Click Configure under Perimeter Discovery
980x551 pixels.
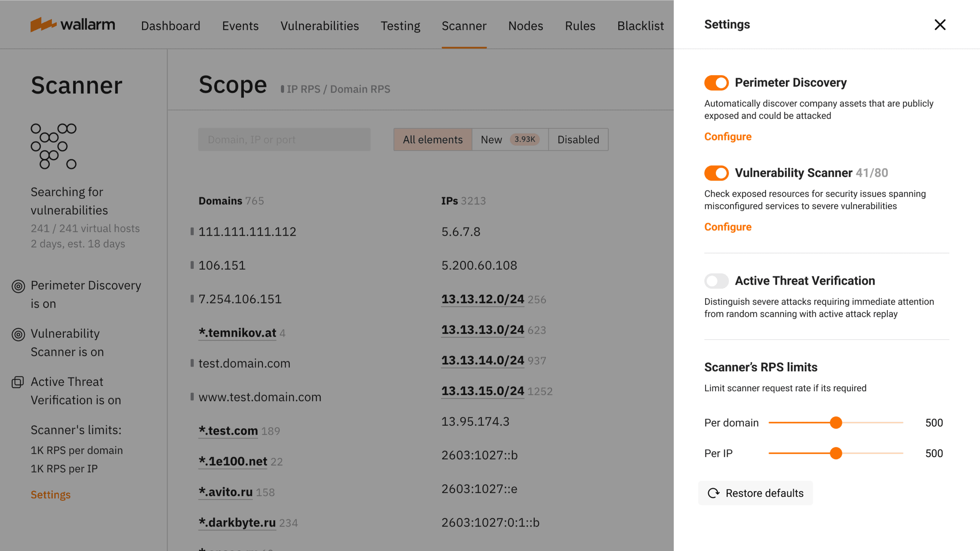point(728,137)
